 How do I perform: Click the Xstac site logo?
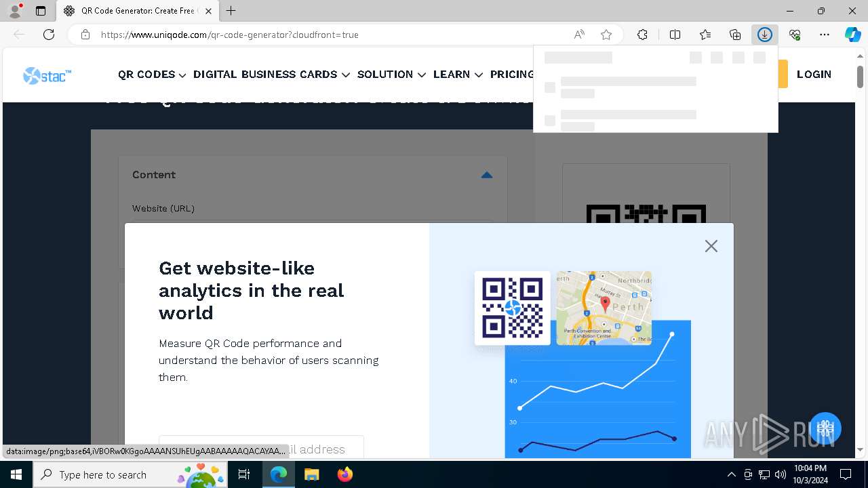(x=47, y=75)
